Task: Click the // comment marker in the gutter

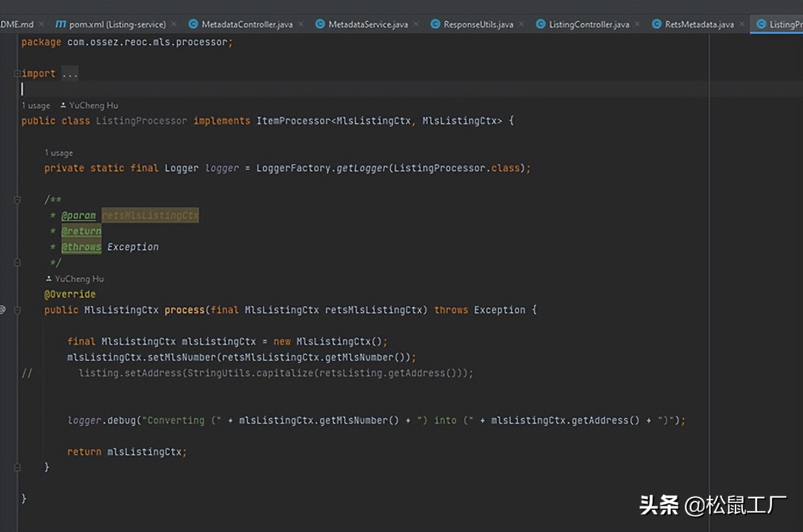Action: tap(27, 373)
